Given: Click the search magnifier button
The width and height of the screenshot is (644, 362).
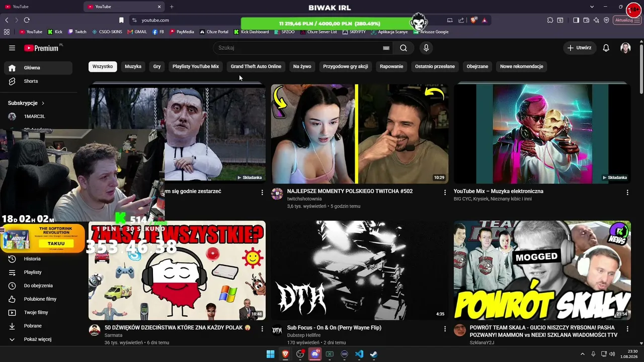Looking at the screenshot, I should coord(404,48).
